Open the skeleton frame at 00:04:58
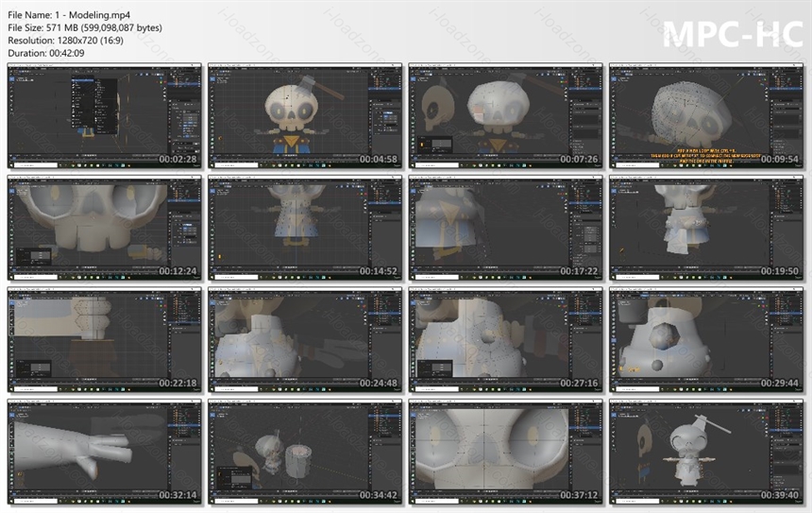Image resolution: width=812 pixels, height=513 pixels. pos(305,116)
